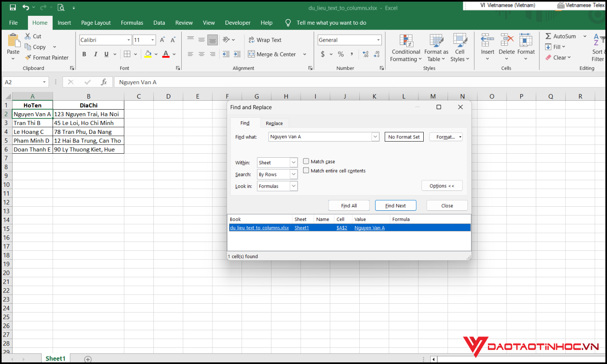Click Middle Align icon

click(202, 40)
